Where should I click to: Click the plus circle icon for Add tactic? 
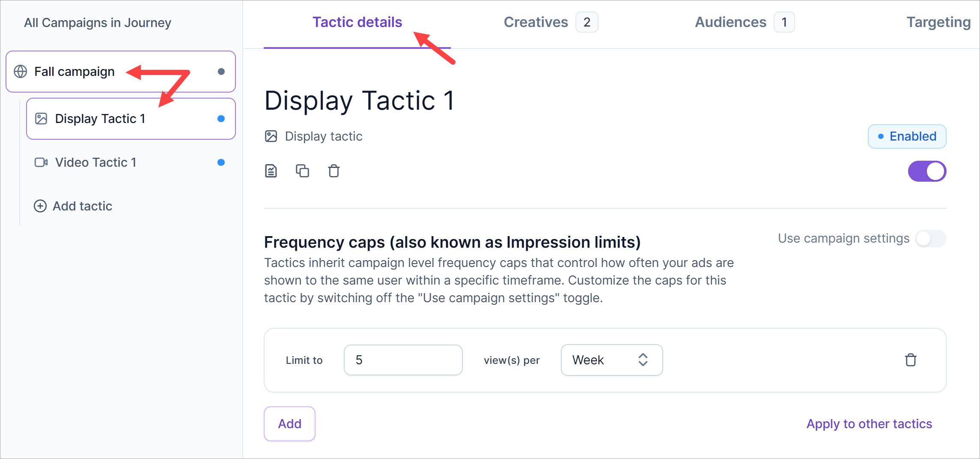coord(40,206)
